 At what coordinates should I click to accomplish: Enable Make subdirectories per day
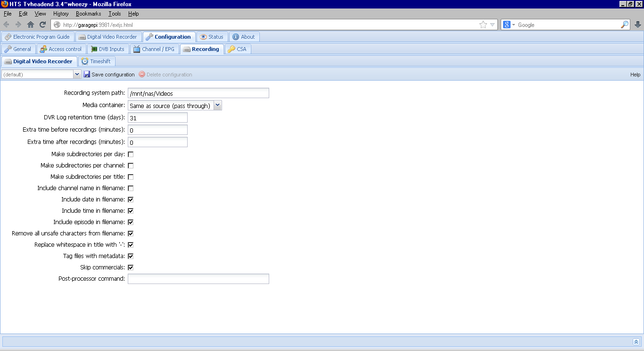(x=131, y=154)
